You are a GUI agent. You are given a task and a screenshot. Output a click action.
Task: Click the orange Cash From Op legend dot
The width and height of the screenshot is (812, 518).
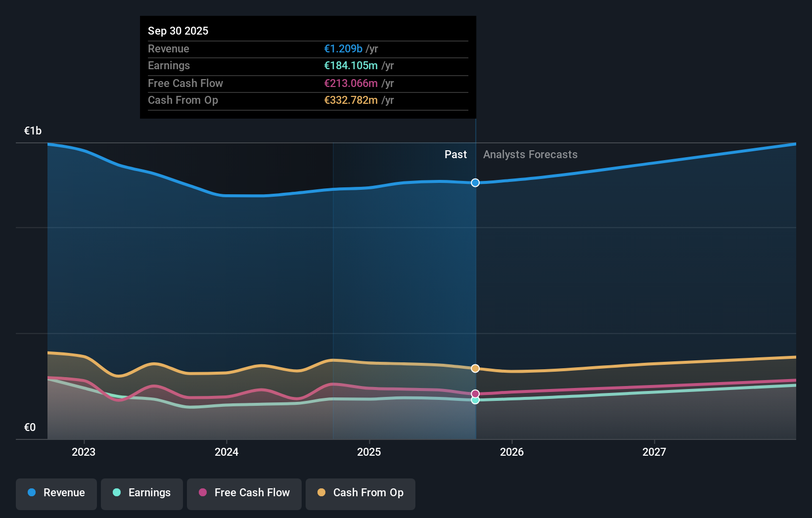click(321, 493)
